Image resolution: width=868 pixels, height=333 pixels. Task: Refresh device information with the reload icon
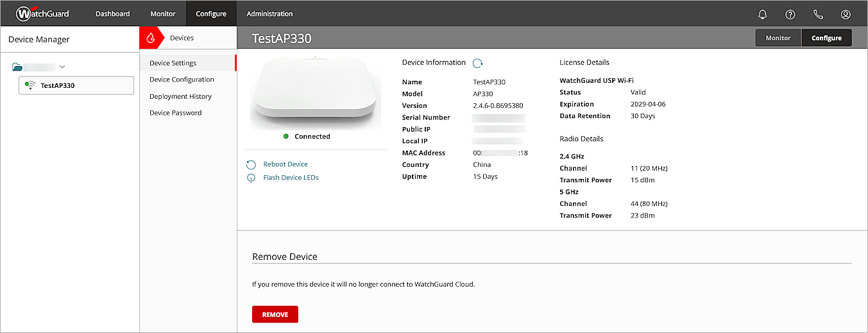[x=477, y=63]
